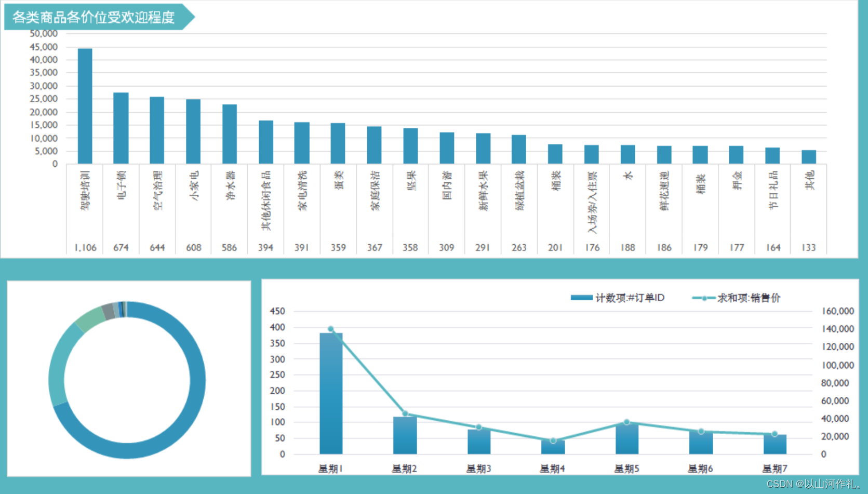Select the 空气治理 bar in top chart
Viewport: 868px width, 494px height.
coord(157,130)
